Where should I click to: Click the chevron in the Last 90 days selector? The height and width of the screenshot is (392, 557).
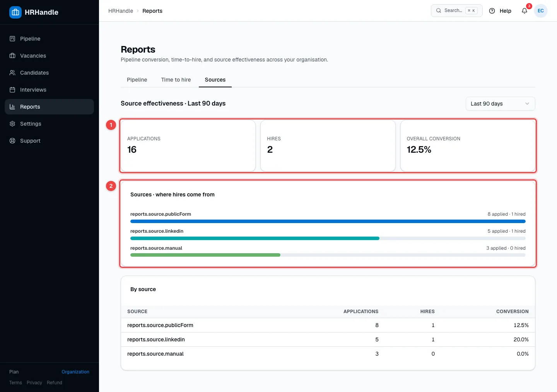click(527, 104)
